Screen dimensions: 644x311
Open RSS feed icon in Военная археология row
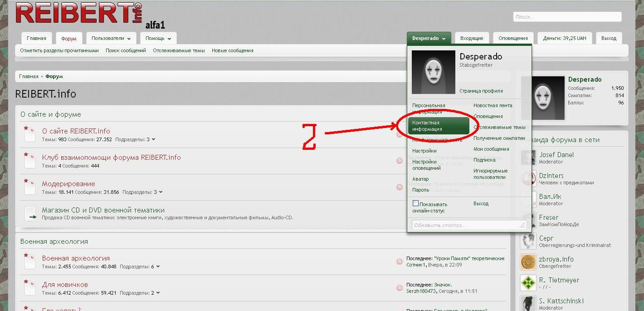coord(400,262)
